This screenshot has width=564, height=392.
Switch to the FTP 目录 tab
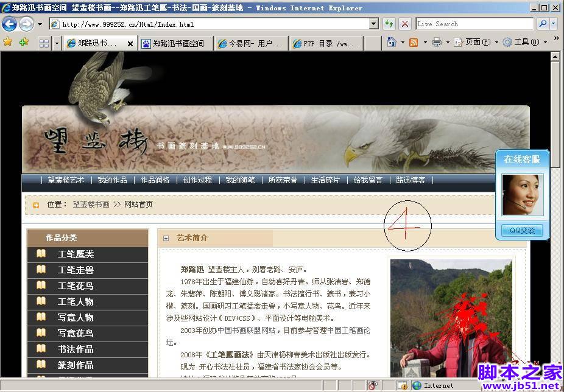point(326,43)
